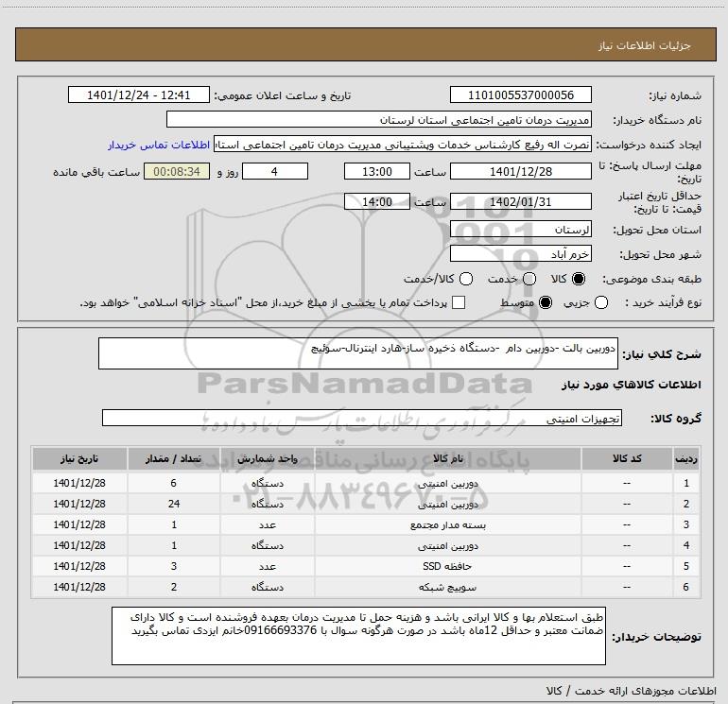Click the شماره نیاز field 1101005537000056
The image size is (728, 704).
tap(520, 95)
